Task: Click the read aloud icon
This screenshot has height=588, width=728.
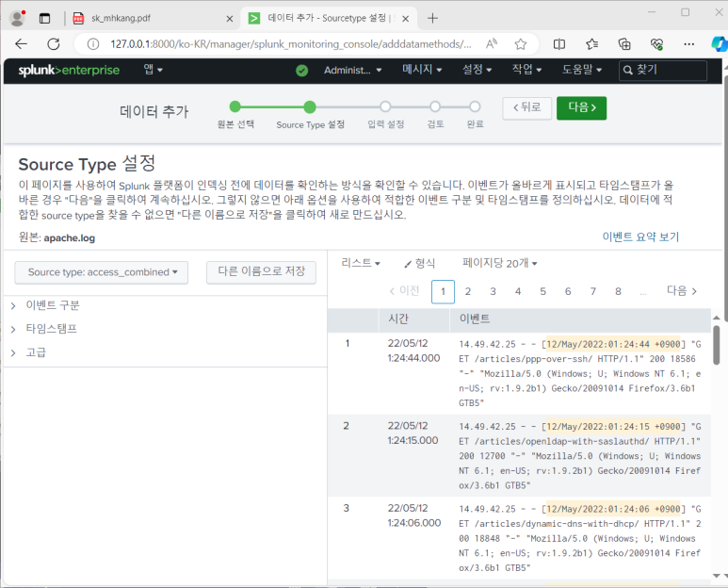Action: pos(492,44)
